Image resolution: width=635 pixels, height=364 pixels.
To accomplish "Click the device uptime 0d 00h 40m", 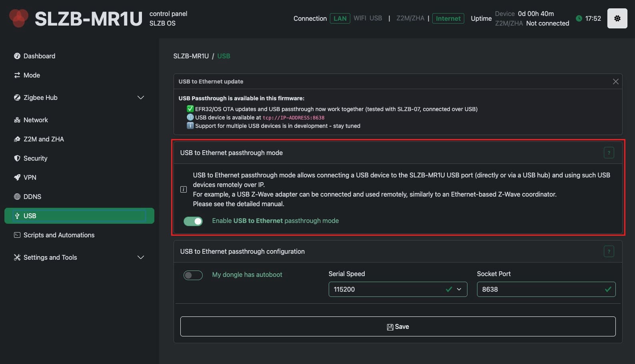I will 536,14.
